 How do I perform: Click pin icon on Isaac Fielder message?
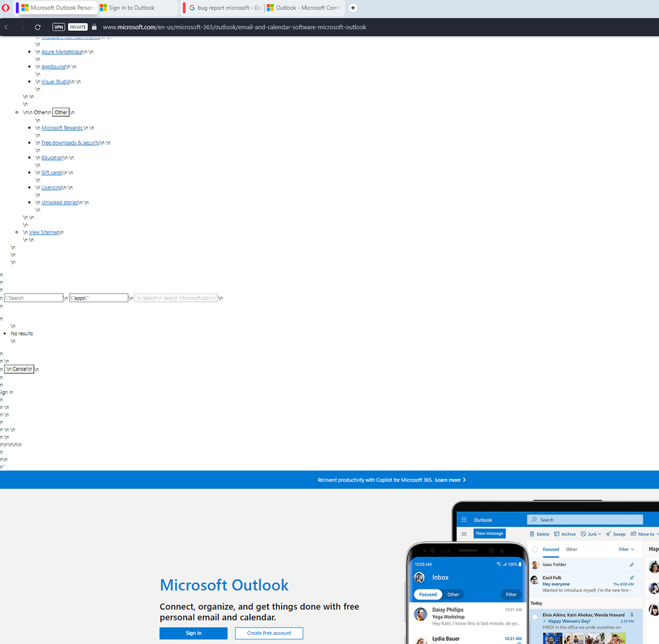pos(632,565)
